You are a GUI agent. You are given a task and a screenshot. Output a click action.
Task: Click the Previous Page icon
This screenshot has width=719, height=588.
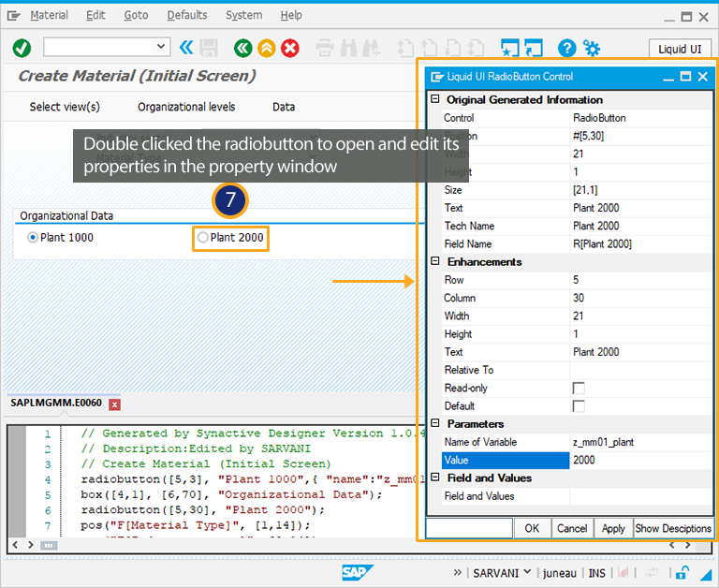[x=429, y=48]
